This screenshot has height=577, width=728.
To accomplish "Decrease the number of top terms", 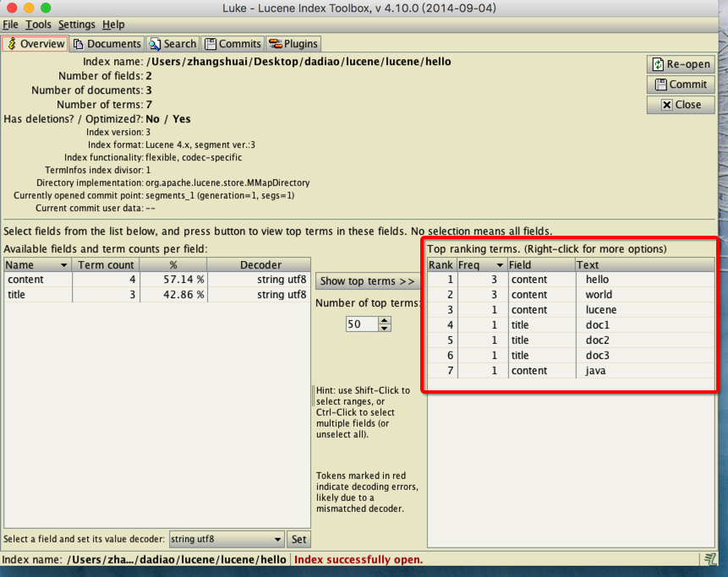I will point(384,328).
